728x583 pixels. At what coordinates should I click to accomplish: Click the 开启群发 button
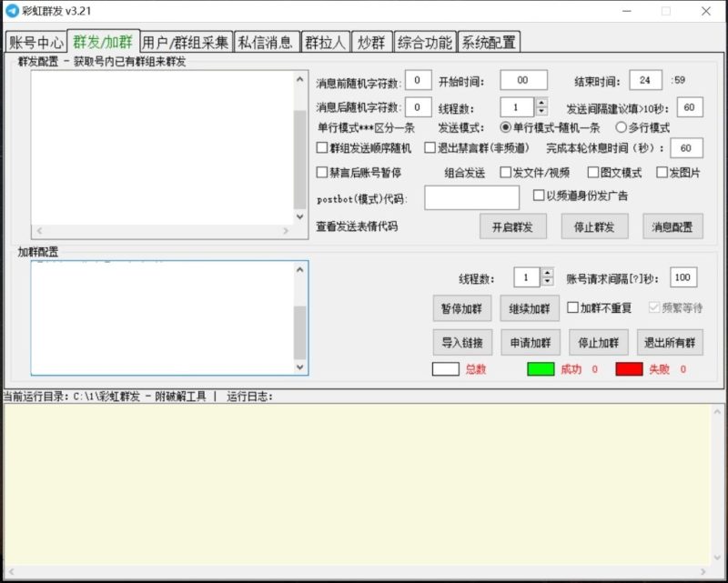click(513, 226)
